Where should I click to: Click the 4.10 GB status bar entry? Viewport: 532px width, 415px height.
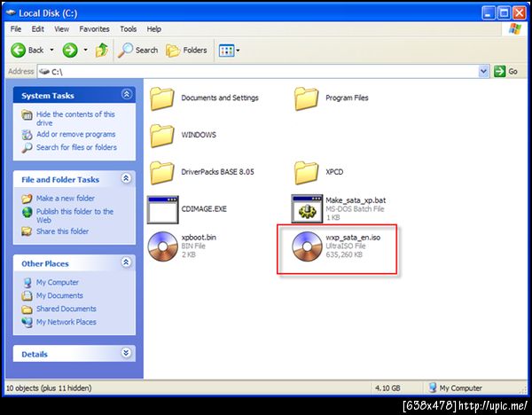coord(387,388)
